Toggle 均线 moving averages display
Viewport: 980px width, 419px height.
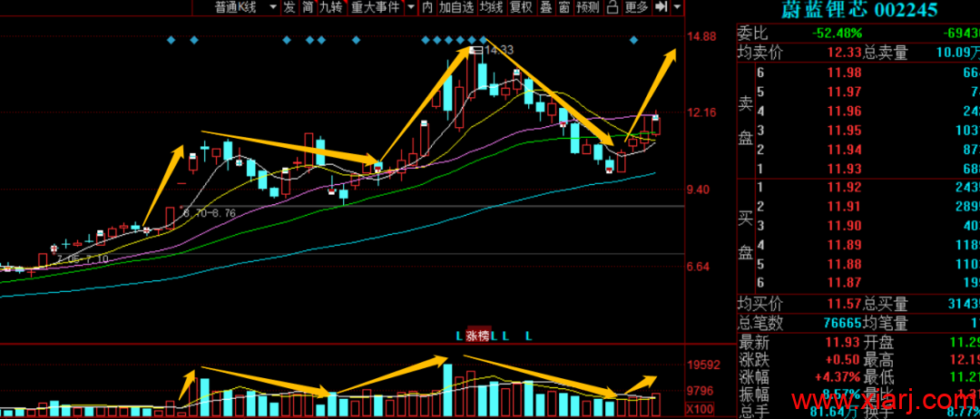491,7
